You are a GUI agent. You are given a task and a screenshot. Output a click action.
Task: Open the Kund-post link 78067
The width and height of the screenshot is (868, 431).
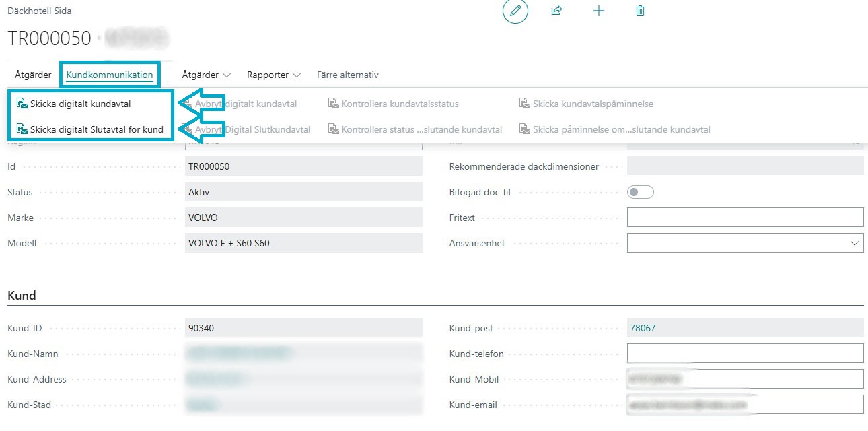(643, 328)
